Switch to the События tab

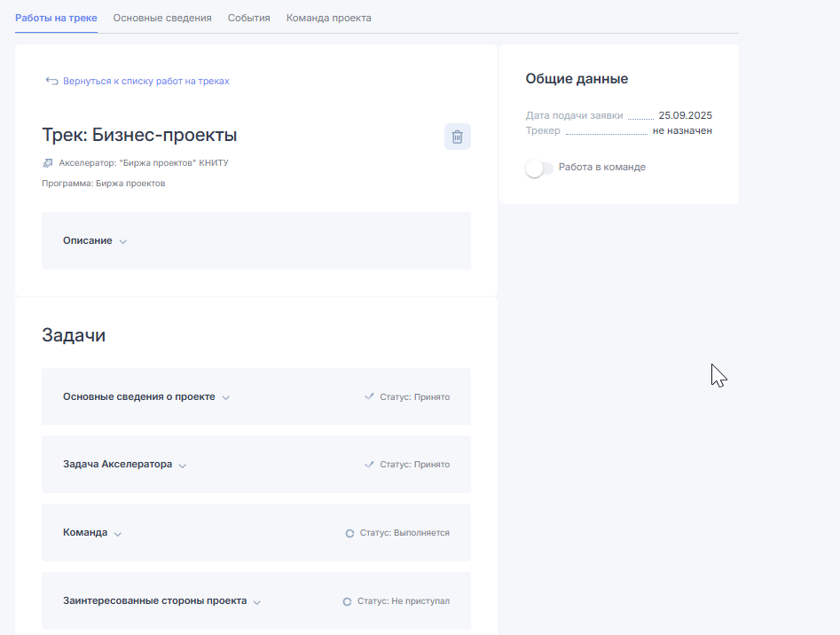(x=248, y=18)
